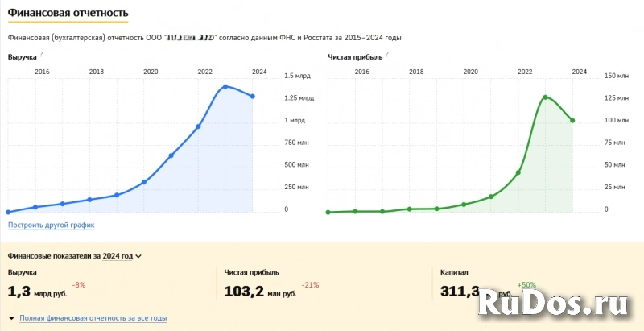The image size is (644, 331).
Task: Expand Полная финансовая отчетность за все годы
Action: [x=93, y=319]
